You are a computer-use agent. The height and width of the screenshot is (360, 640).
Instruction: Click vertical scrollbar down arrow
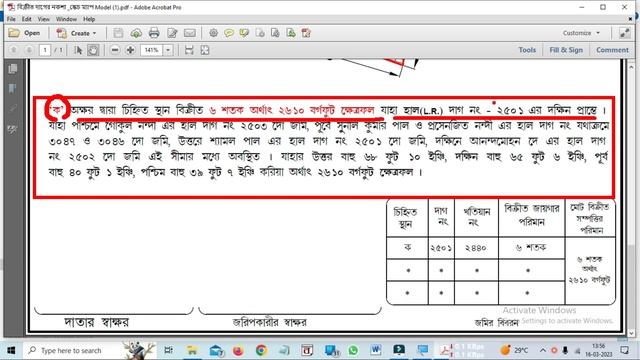click(x=631, y=333)
